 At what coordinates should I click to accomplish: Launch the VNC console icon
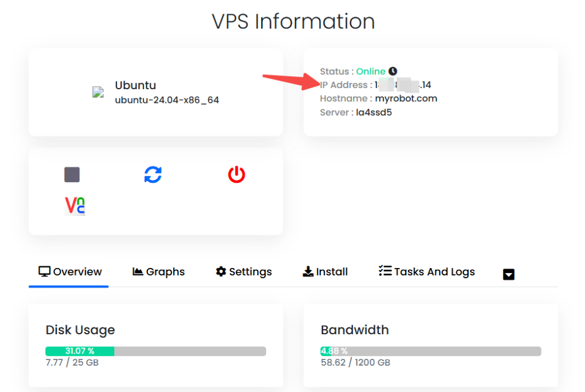click(x=75, y=206)
